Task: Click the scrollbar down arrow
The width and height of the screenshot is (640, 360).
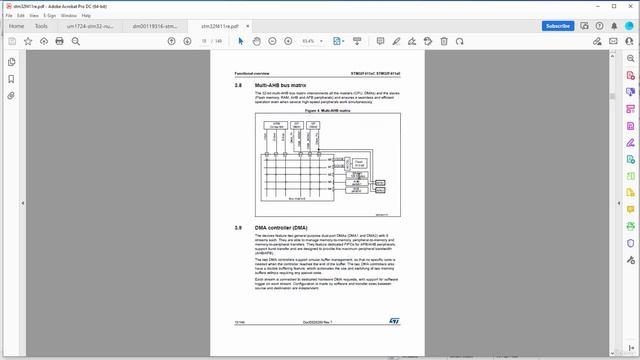Action: pos(612,353)
